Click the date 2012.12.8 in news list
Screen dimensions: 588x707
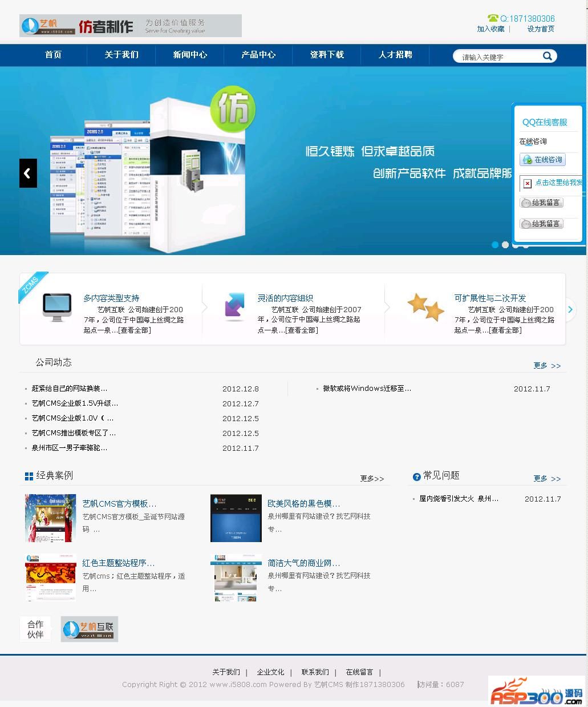pos(240,389)
